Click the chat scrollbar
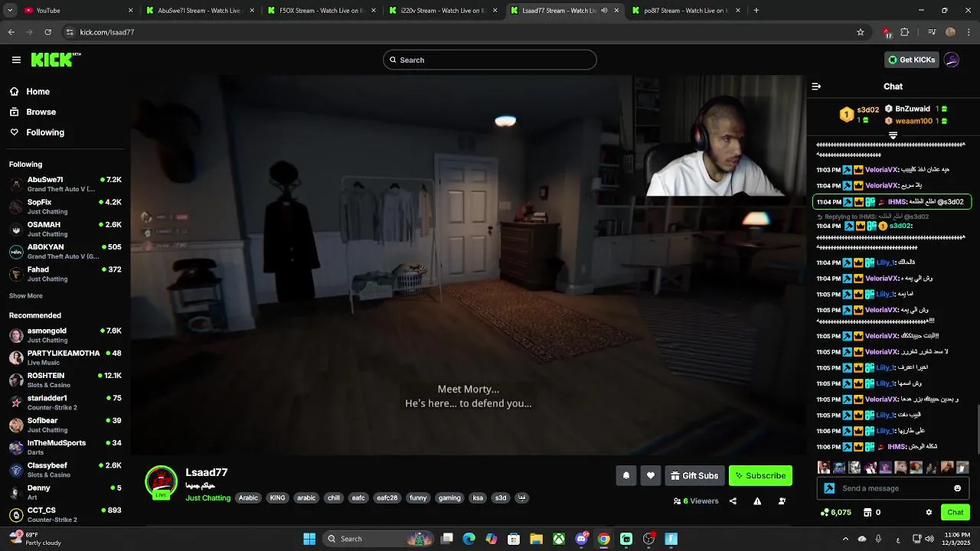The image size is (980, 551). point(977,429)
